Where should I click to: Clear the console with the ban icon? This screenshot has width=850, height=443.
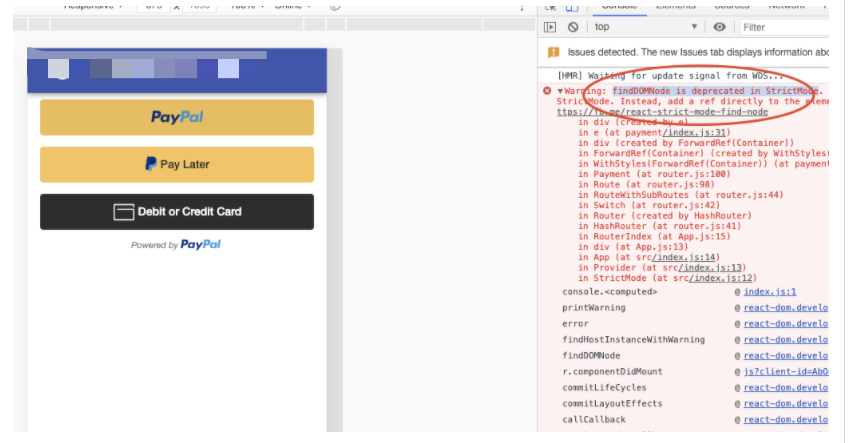click(x=573, y=27)
